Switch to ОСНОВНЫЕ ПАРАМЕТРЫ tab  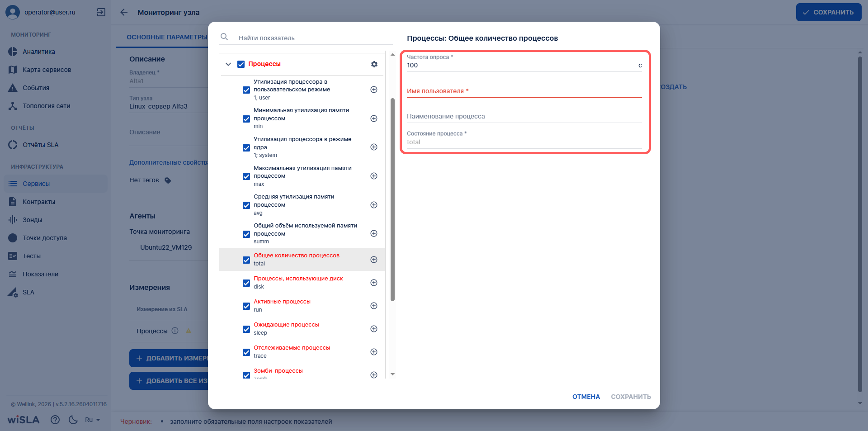click(x=167, y=37)
